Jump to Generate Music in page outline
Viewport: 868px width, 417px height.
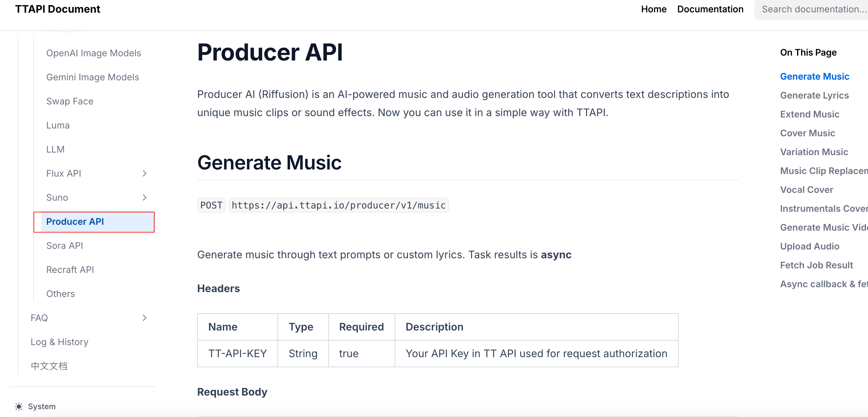(814, 76)
